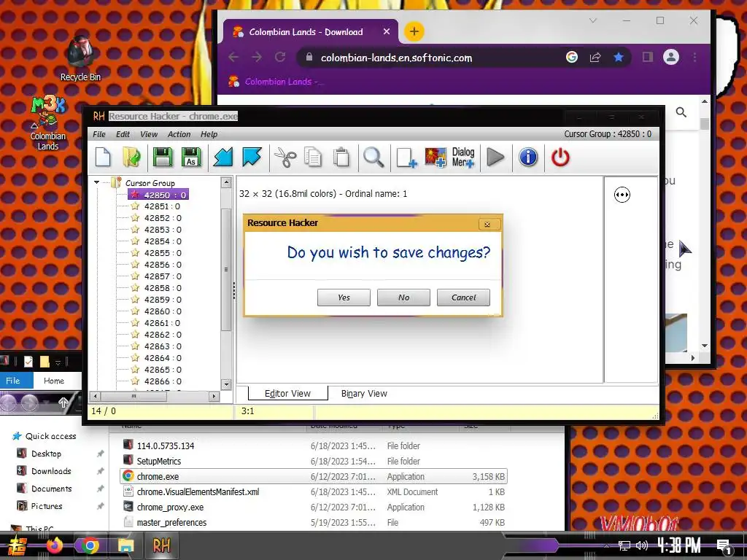
Task: Open the Edit menu
Action: (x=123, y=134)
